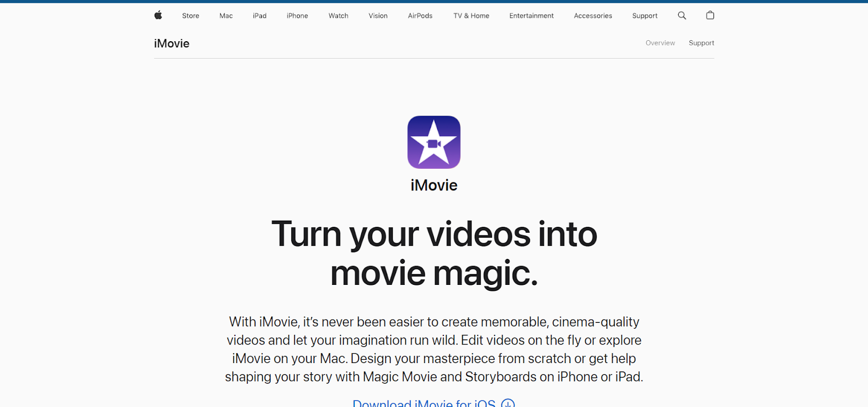
Task: Open the Watch menu
Action: 339,16
